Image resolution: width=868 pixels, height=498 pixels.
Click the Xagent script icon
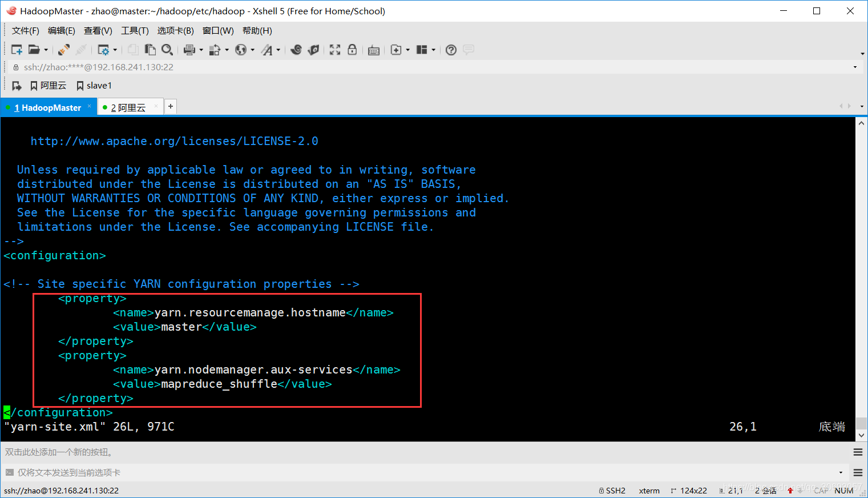313,50
